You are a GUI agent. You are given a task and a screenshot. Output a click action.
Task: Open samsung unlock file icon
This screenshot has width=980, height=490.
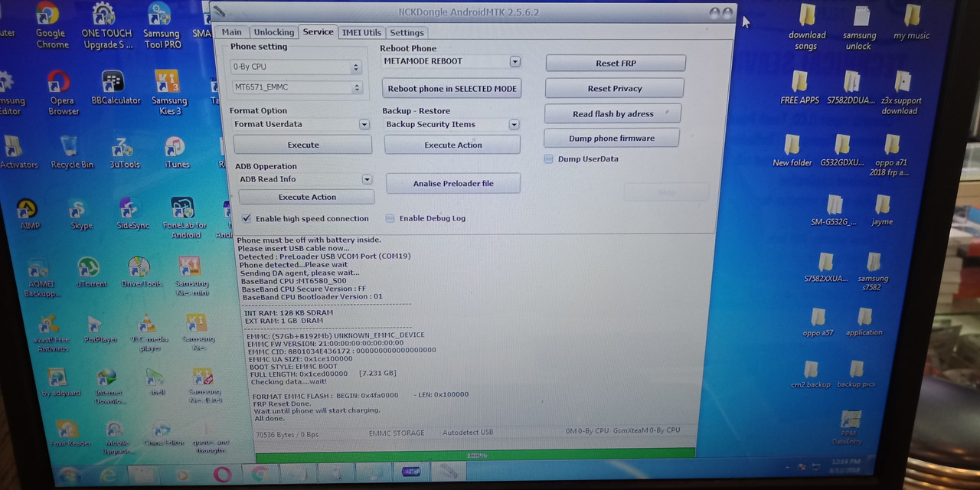click(859, 28)
